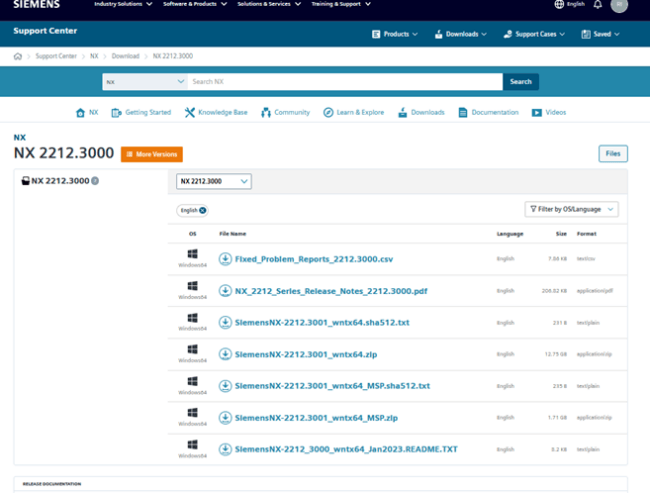This screenshot has width=650, height=493.
Task: Click the home icon in breadcrumb
Action: tap(18, 56)
